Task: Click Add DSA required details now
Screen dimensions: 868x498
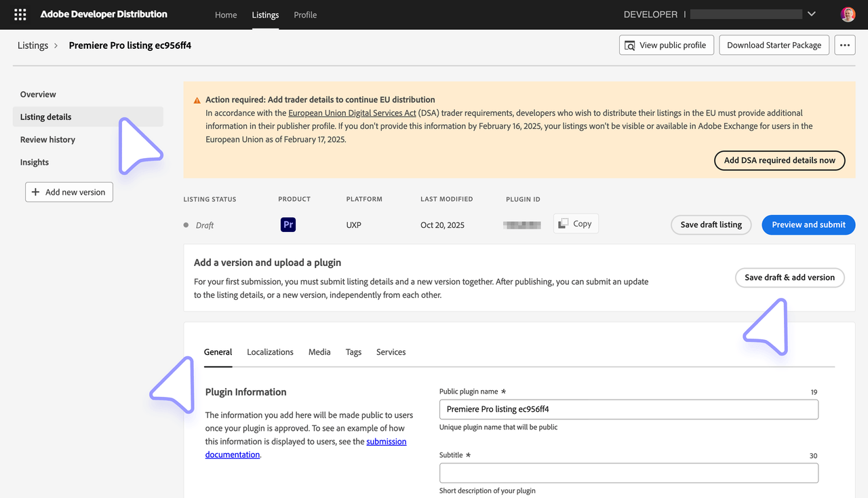Action: [x=779, y=160]
